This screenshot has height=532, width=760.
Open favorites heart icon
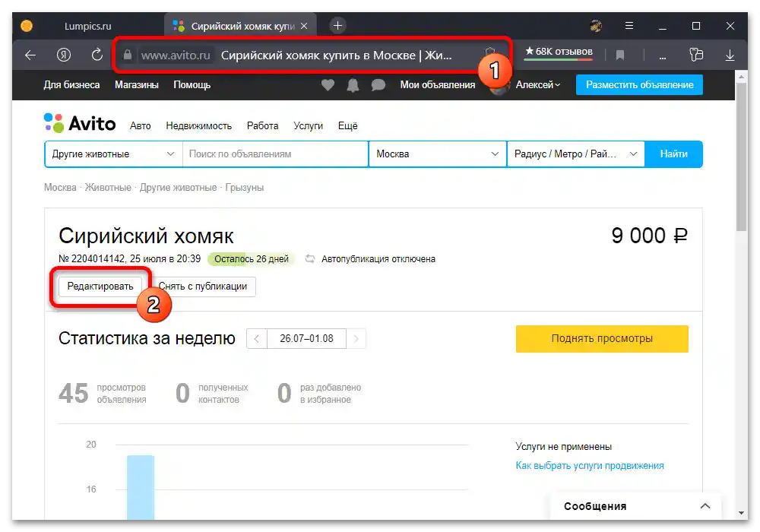click(328, 85)
